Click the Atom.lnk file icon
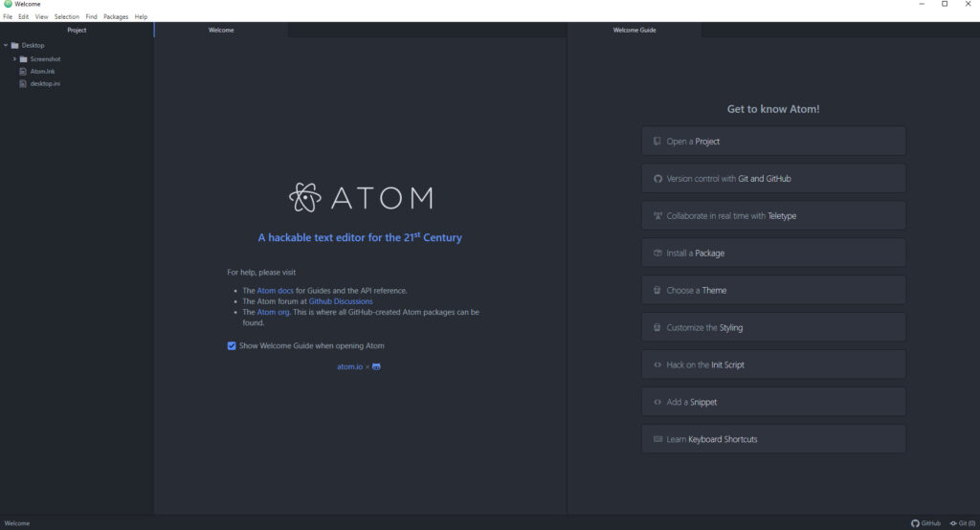 click(x=23, y=71)
